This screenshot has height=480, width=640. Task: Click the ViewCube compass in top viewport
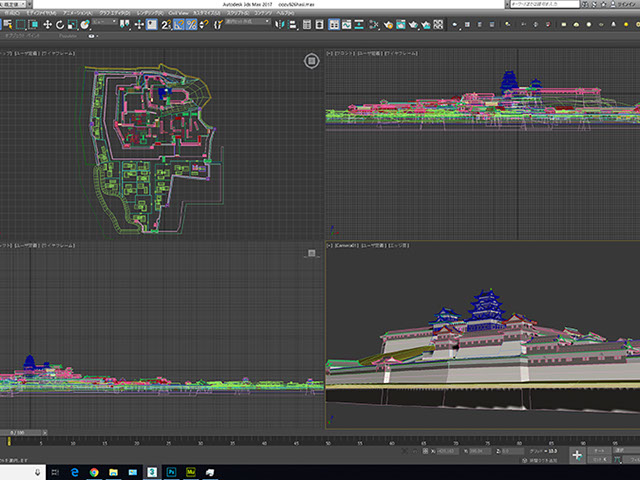pos(311,61)
